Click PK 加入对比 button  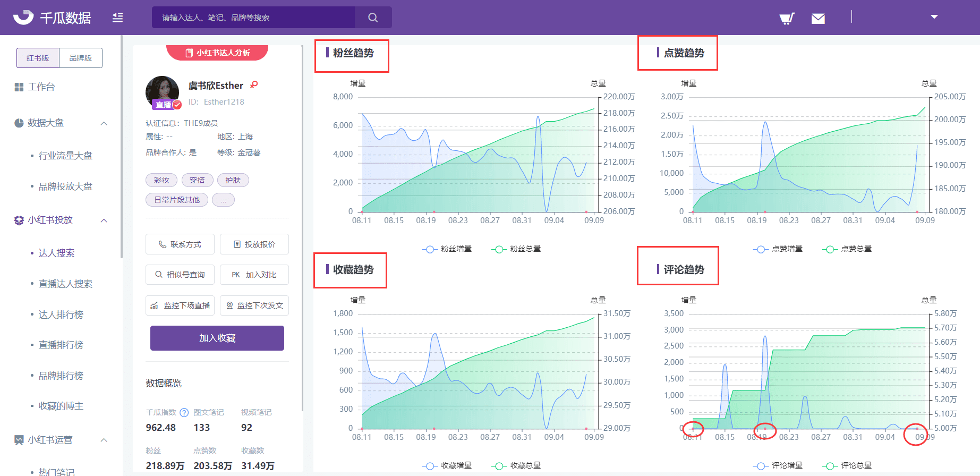pos(254,275)
